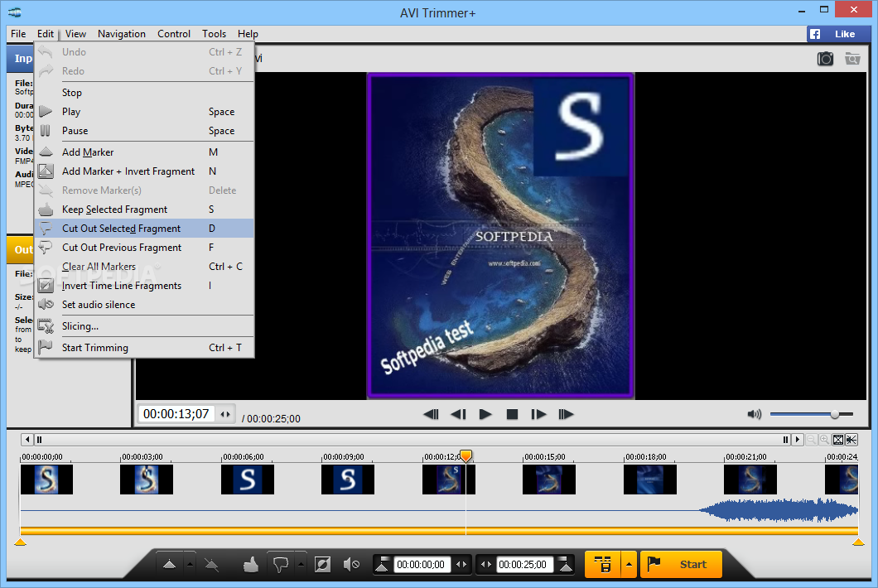This screenshot has width=878, height=588.
Task: Select Set audio silence menu entry
Action: tap(144, 304)
